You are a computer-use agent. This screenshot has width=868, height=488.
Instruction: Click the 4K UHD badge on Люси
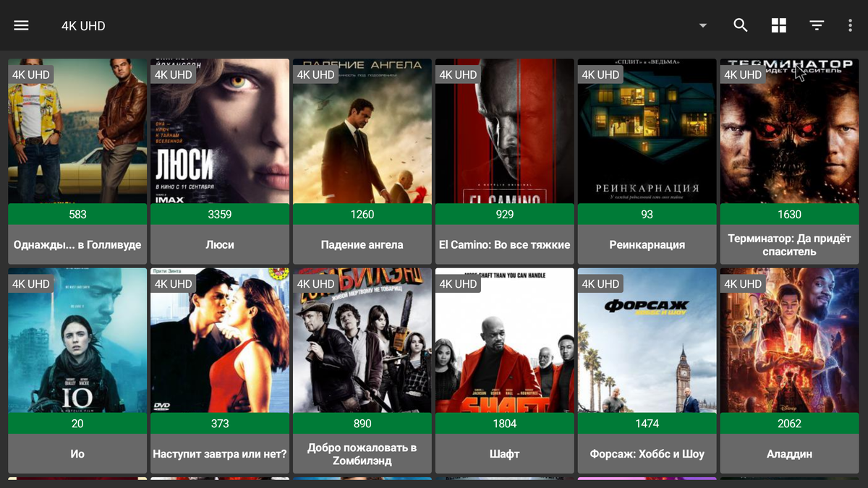pyautogui.click(x=174, y=74)
